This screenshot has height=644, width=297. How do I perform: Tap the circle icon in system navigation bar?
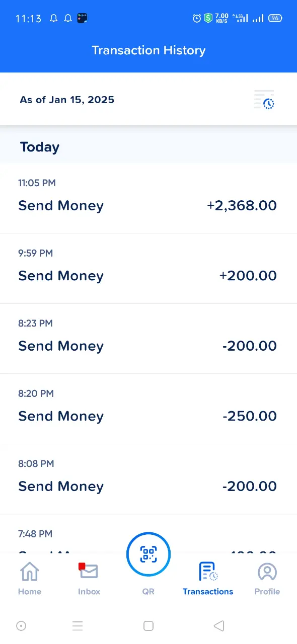coord(21,626)
